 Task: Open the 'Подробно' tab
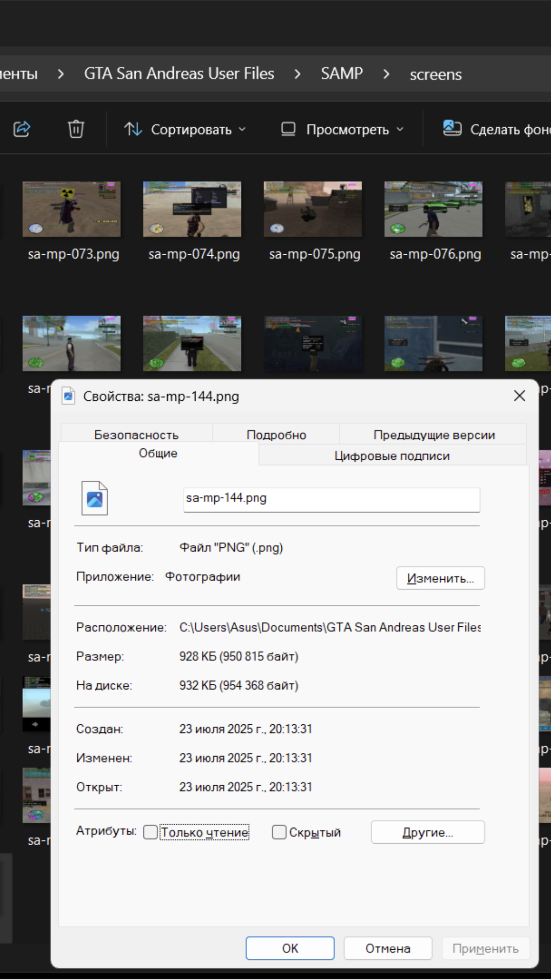276,435
